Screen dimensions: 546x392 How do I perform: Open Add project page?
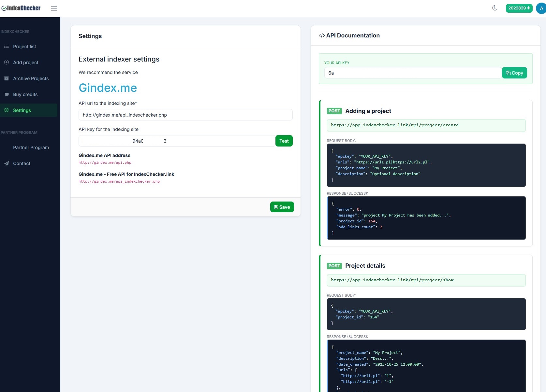coord(26,63)
